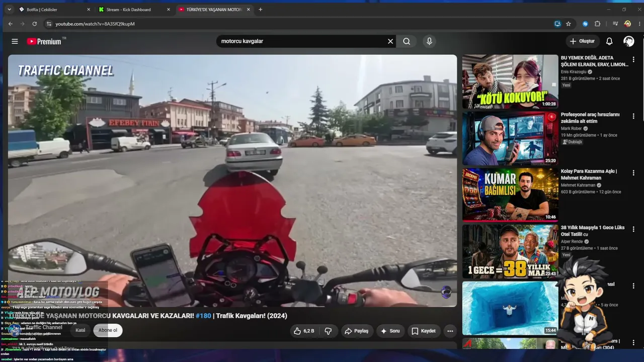This screenshot has width=644, height=362.
Task: Dislike the video with thumbs down
Action: 328,331
